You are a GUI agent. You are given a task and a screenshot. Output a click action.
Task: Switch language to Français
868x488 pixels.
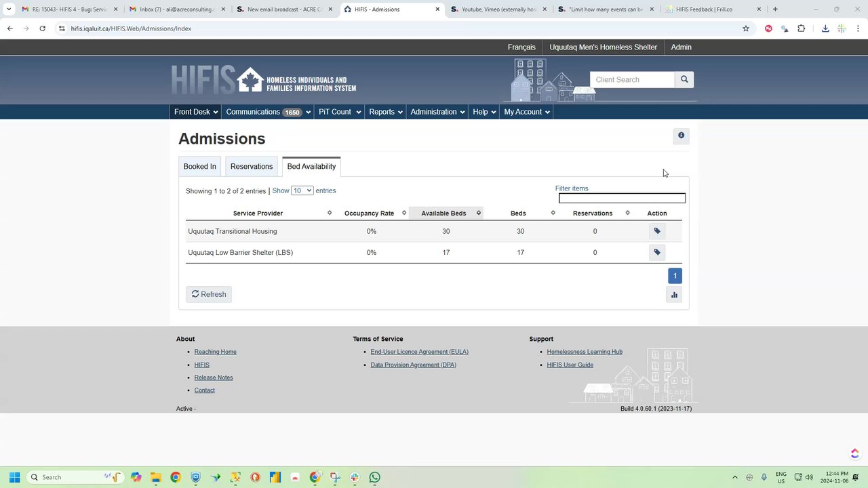pyautogui.click(x=521, y=47)
